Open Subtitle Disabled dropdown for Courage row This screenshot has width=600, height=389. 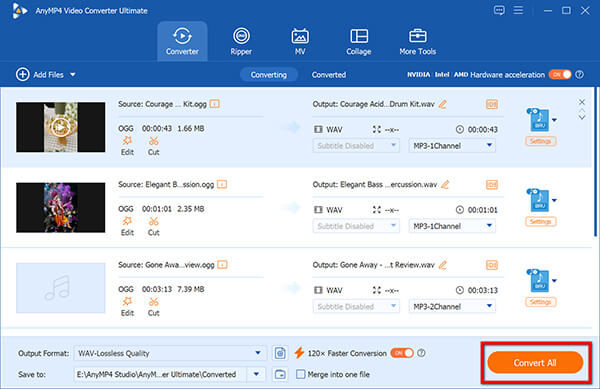356,146
